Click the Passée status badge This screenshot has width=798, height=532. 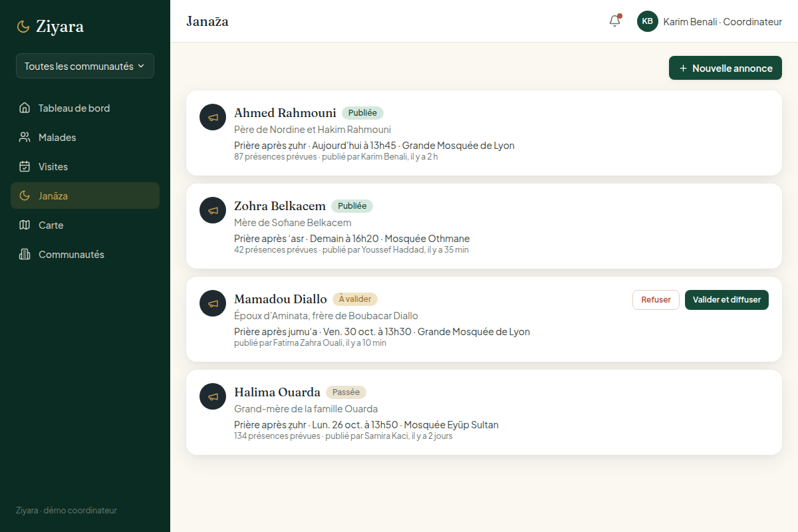point(346,392)
